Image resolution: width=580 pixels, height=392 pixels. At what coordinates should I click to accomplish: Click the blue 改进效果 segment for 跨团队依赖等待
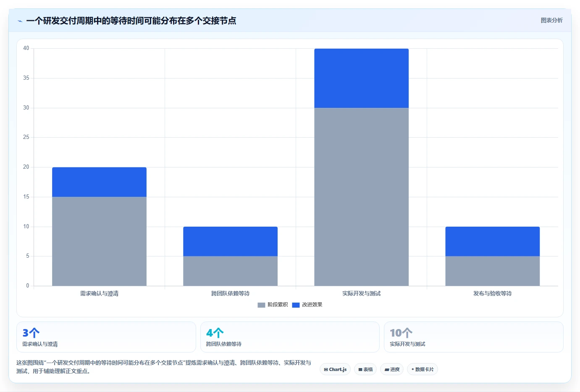click(x=230, y=241)
